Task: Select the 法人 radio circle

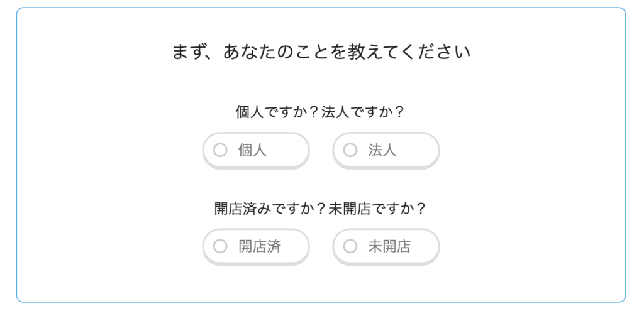Action: 350,150
